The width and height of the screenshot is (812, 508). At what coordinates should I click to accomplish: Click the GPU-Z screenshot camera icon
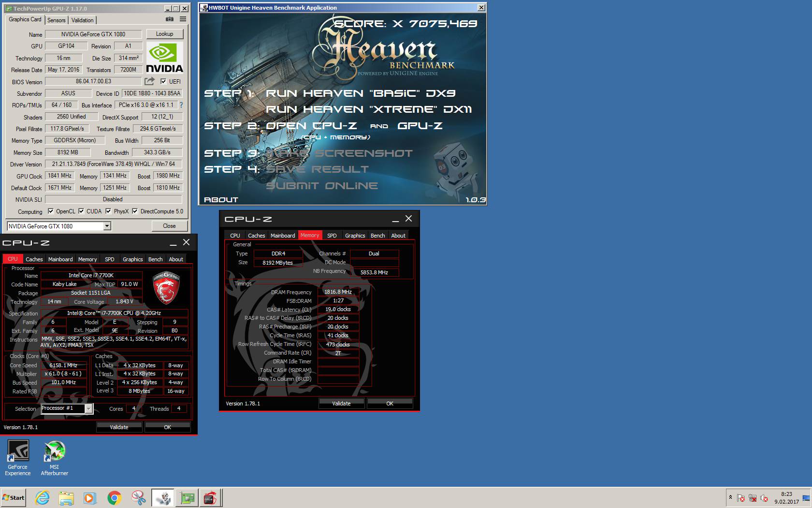(x=170, y=19)
